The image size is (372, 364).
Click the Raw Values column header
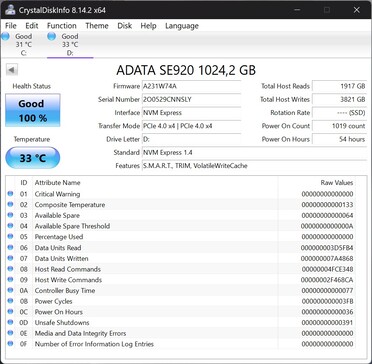pyautogui.click(x=337, y=183)
